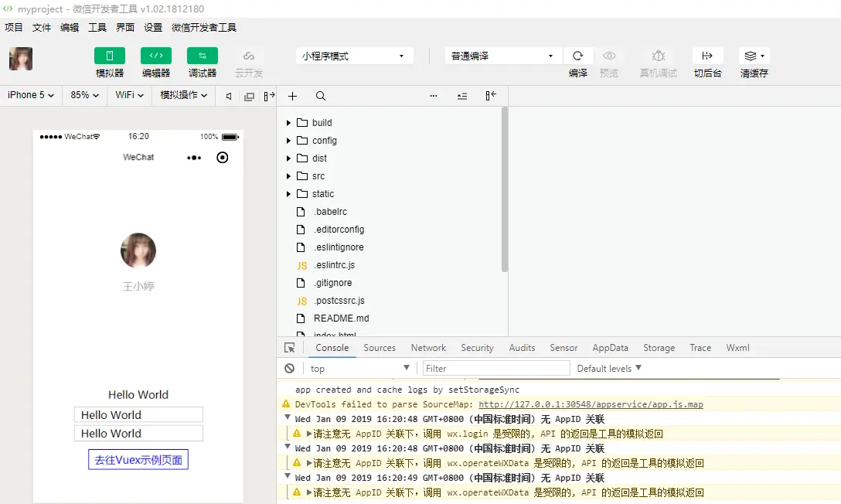Click the 编译 (Compile) refresh icon

578,56
